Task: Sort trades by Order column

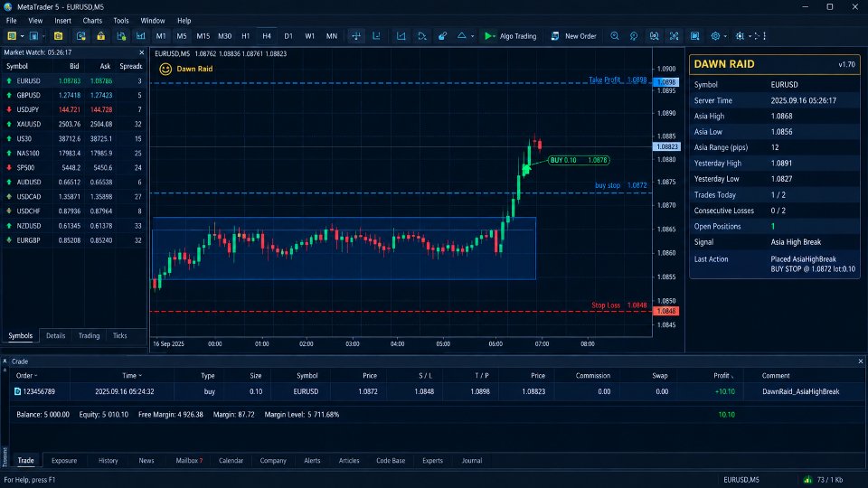Action: pos(26,375)
